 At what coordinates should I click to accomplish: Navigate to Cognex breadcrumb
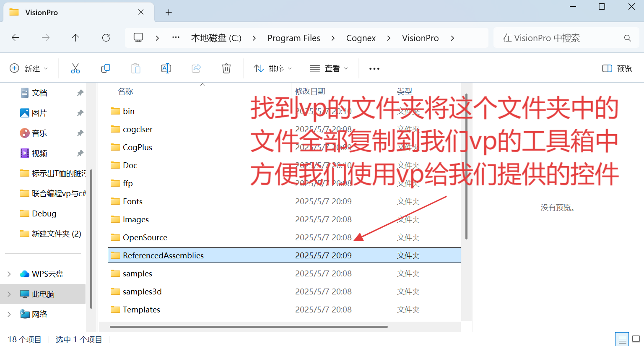(361, 38)
